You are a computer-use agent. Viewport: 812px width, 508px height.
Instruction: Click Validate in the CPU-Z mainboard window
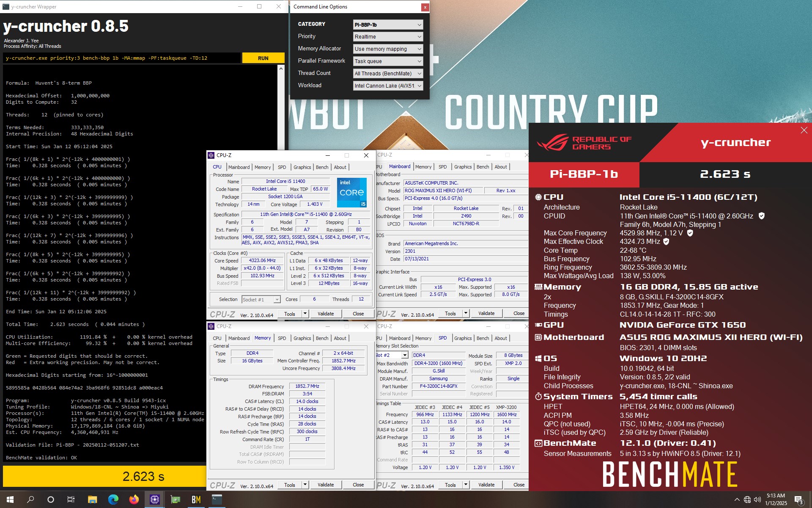coord(486,314)
